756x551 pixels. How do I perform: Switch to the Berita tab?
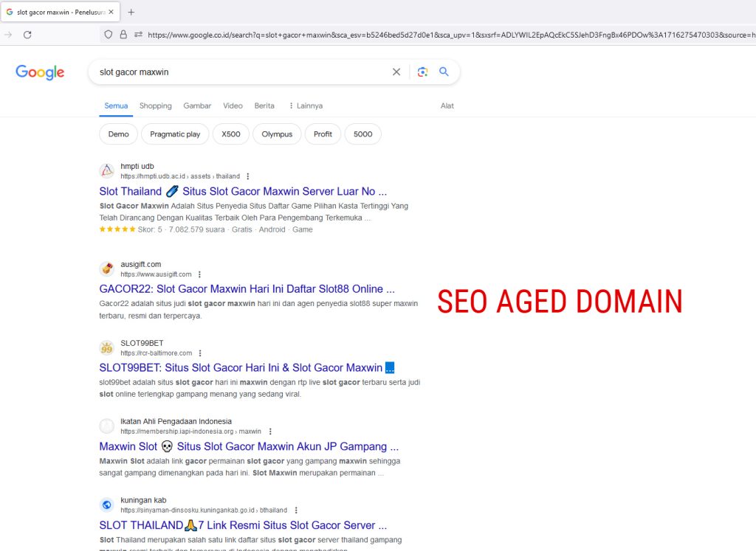pyautogui.click(x=264, y=105)
